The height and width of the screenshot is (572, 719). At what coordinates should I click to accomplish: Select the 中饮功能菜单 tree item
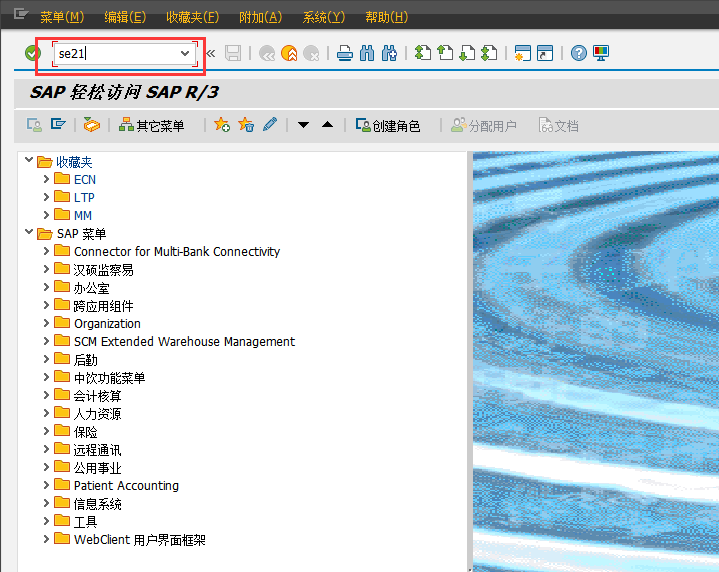click(x=110, y=378)
